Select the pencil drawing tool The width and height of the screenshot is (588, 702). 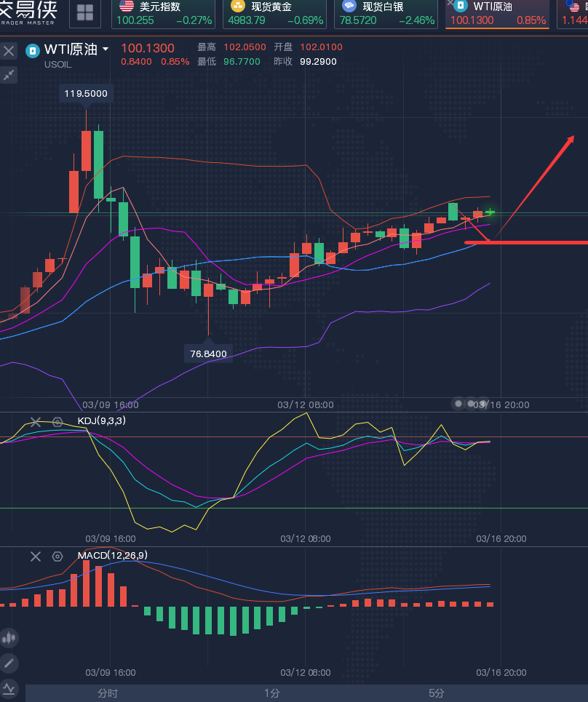9,663
